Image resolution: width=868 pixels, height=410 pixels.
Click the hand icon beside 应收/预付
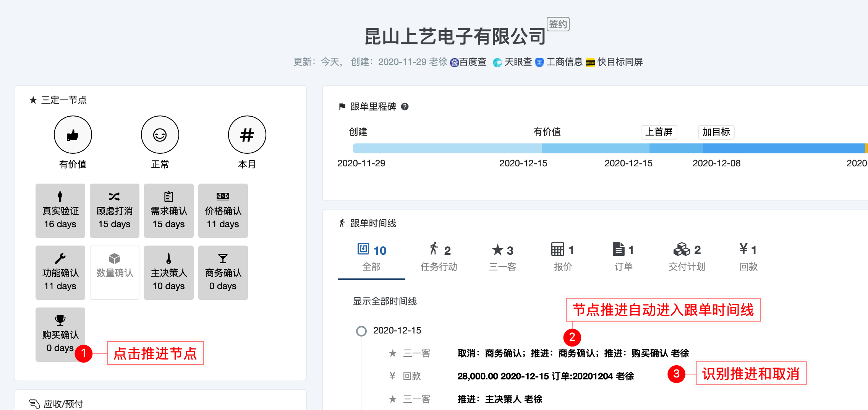click(x=34, y=404)
